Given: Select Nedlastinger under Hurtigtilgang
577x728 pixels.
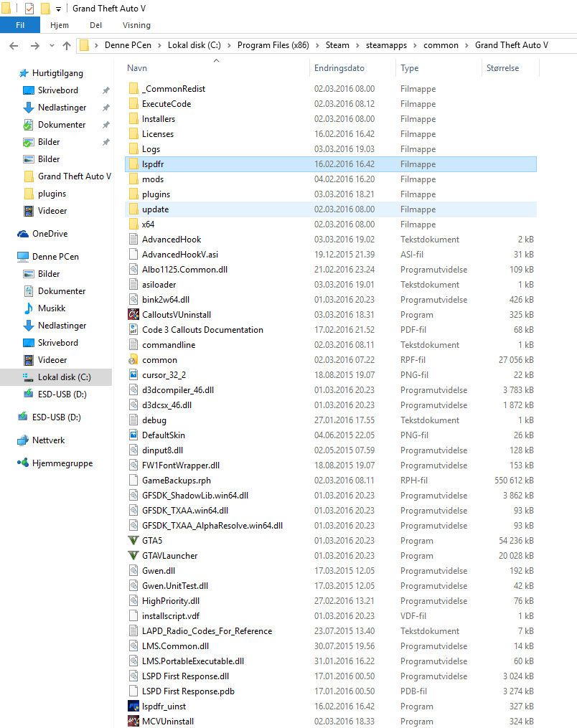Looking at the screenshot, I should (x=62, y=108).
